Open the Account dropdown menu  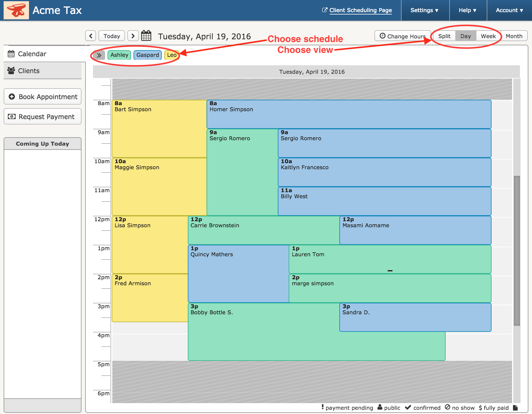click(509, 10)
